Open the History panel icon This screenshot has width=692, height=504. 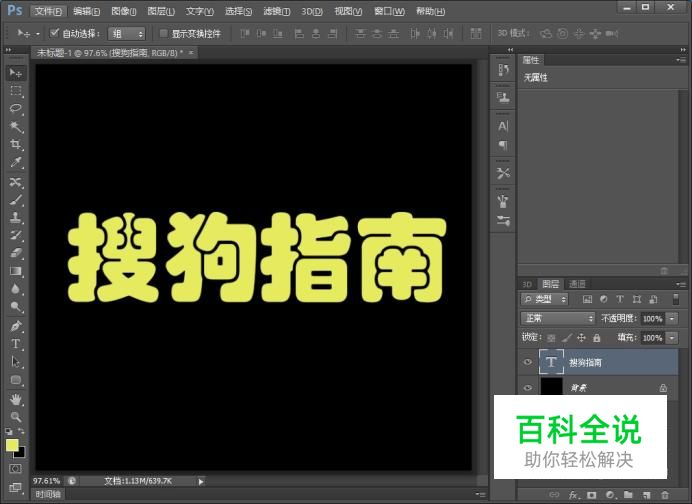(503, 70)
